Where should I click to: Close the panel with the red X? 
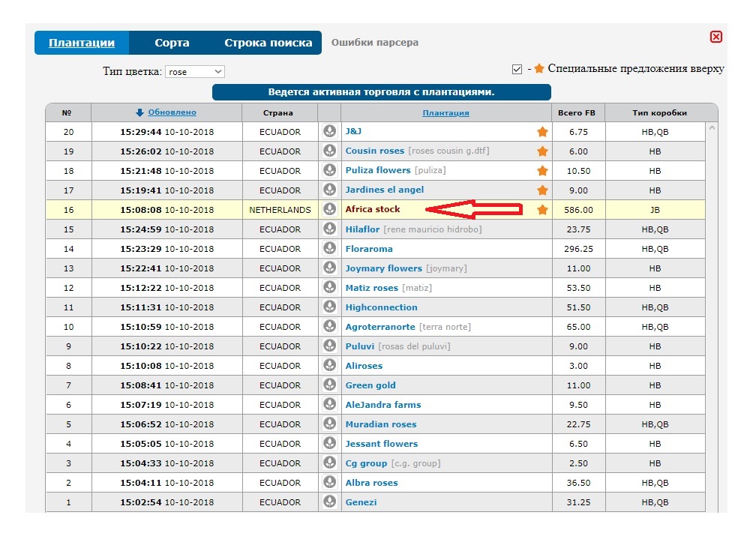[715, 37]
